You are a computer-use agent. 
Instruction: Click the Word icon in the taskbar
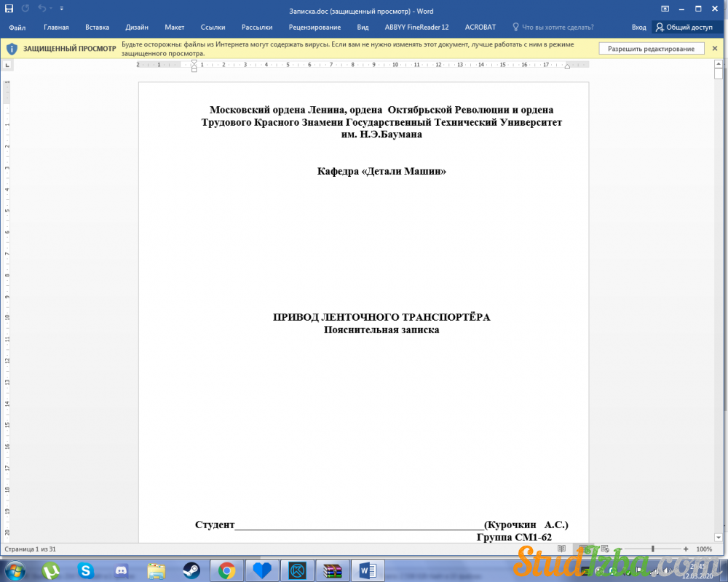click(x=368, y=570)
